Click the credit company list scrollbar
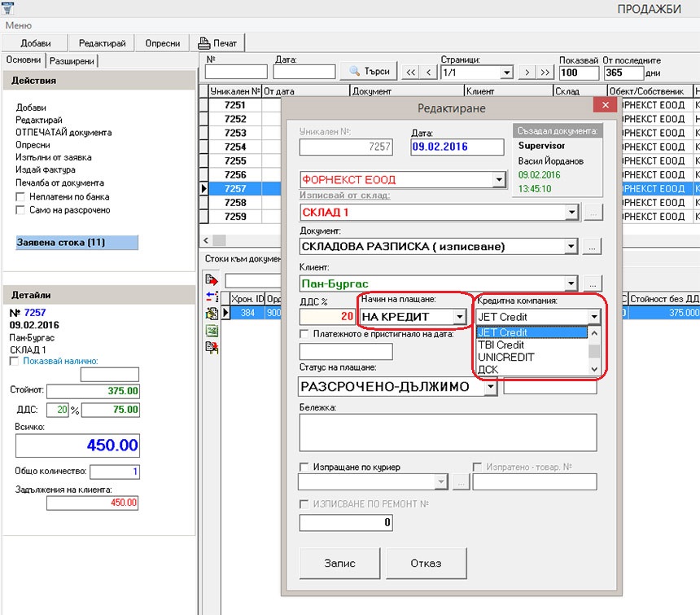This screenshot has height=615, width=700. tap(594, 351)
